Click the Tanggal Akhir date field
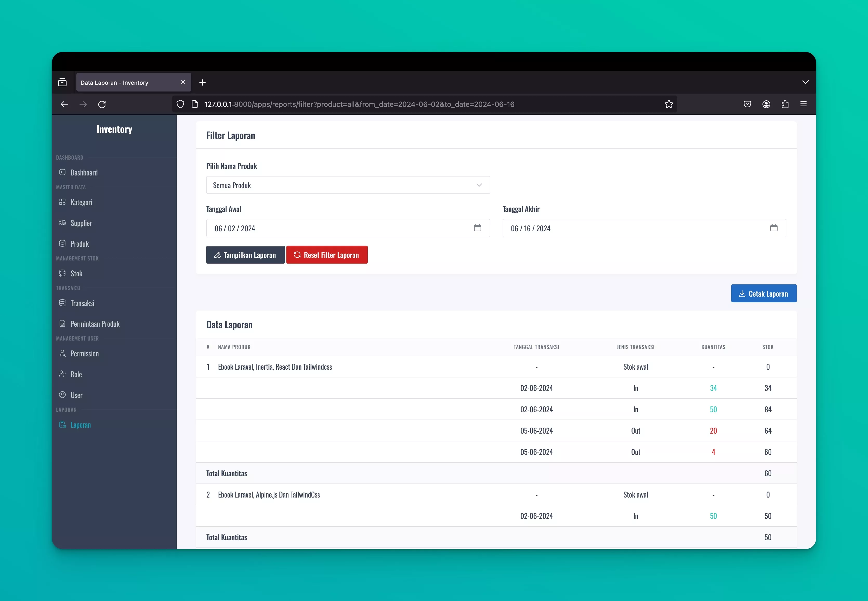 644,228
